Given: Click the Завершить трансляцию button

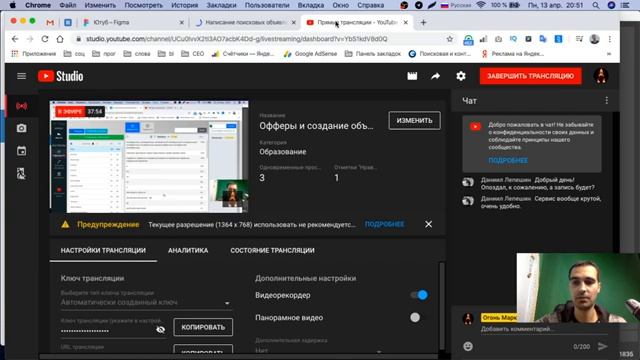Looking at the screenshot, I should tap(530, 76).
